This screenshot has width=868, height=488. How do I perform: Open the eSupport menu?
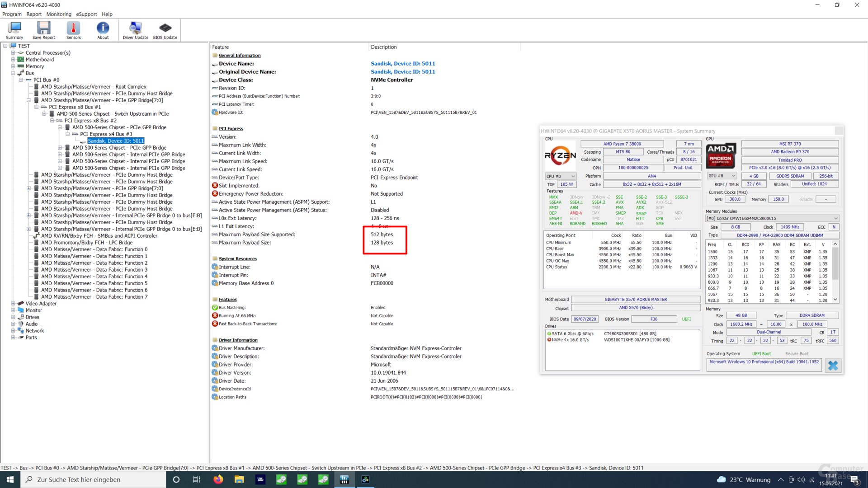[86, 14]
